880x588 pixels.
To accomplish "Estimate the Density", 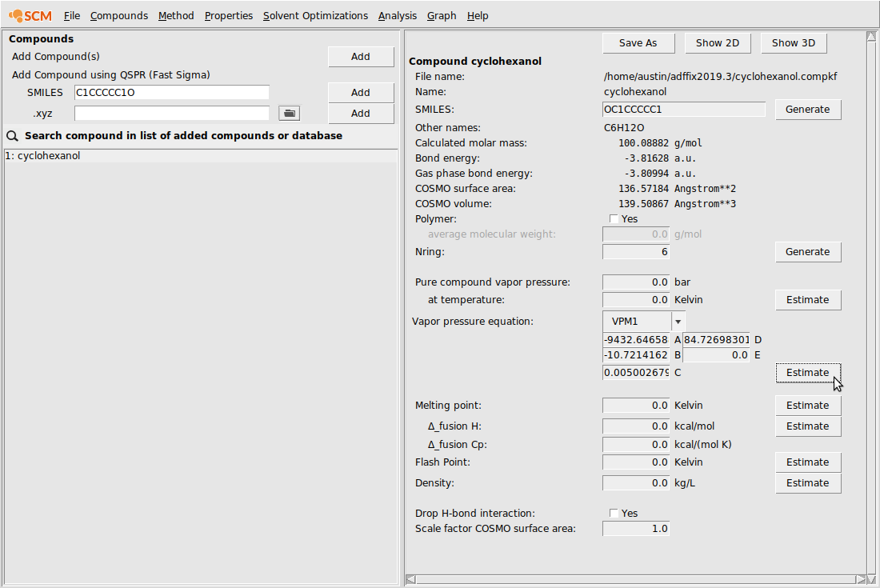I will point(808,483).
